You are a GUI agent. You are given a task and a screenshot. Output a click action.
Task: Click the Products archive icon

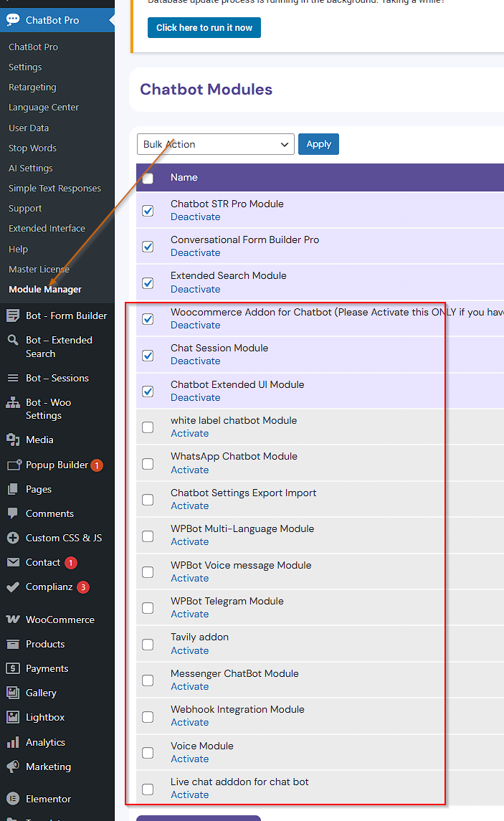[13, 644]
